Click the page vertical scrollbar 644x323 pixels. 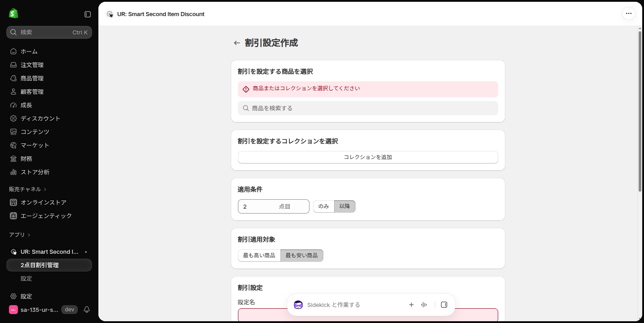[x=640, y=112]
